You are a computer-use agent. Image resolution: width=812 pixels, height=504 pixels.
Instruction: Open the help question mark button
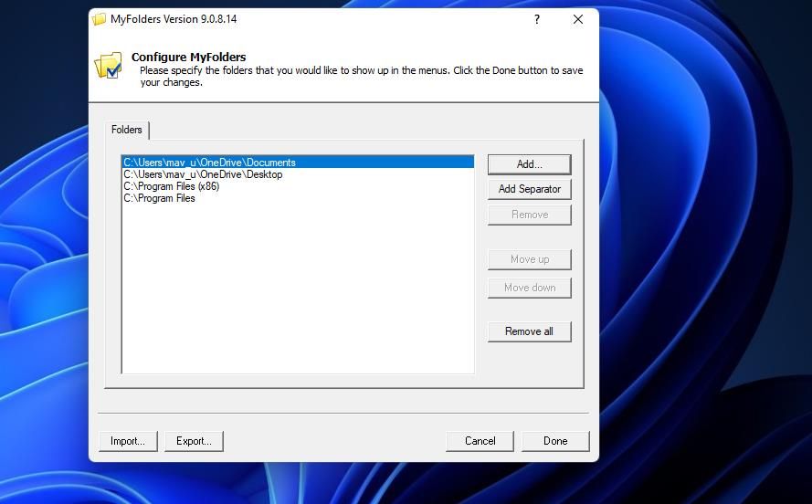click(x=537, y=19)
